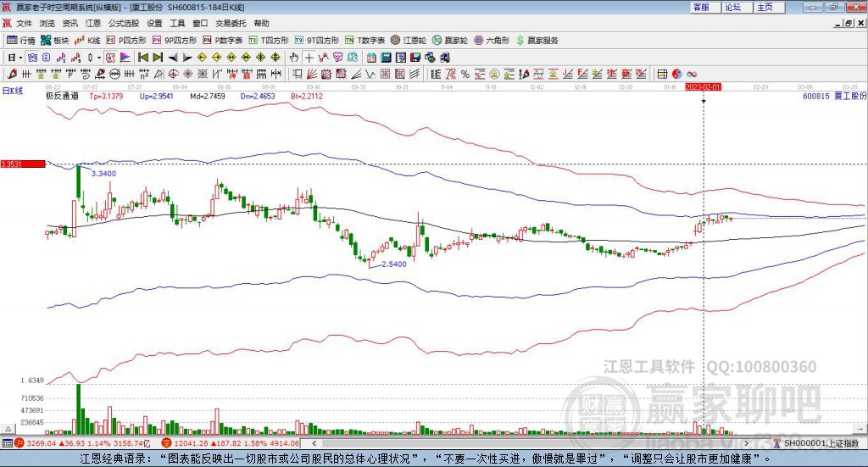Step right with black right arrow

point(187,57)
